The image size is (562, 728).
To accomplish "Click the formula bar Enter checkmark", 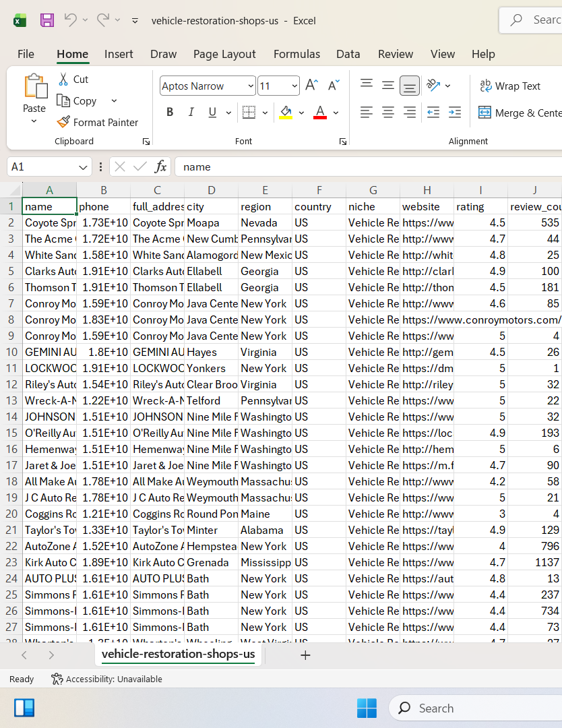I will tap(139, 166).
